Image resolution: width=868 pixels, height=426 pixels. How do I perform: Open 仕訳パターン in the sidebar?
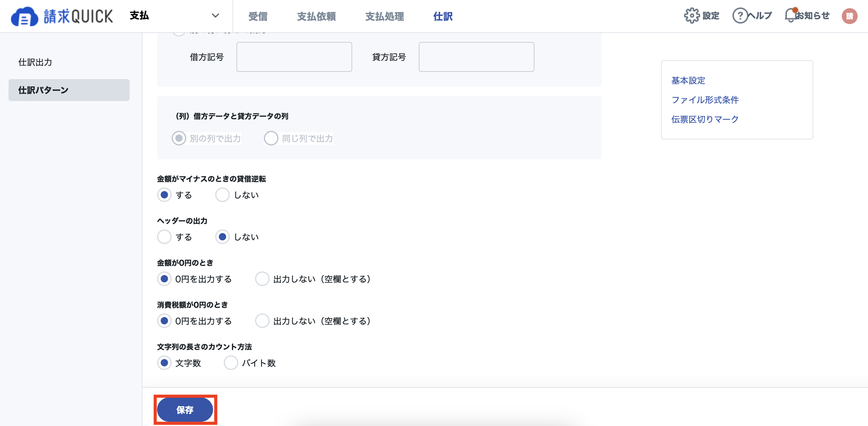click(x=69, y=90)
